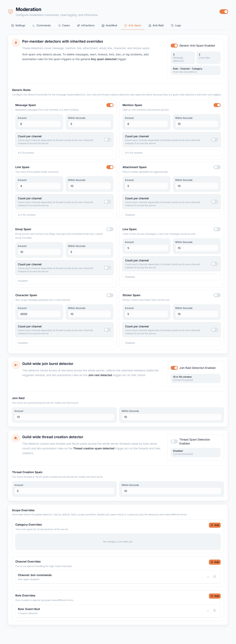Click the lightning bolt per-member detectors icon
The image size is (236, 644).
(16, 43)
